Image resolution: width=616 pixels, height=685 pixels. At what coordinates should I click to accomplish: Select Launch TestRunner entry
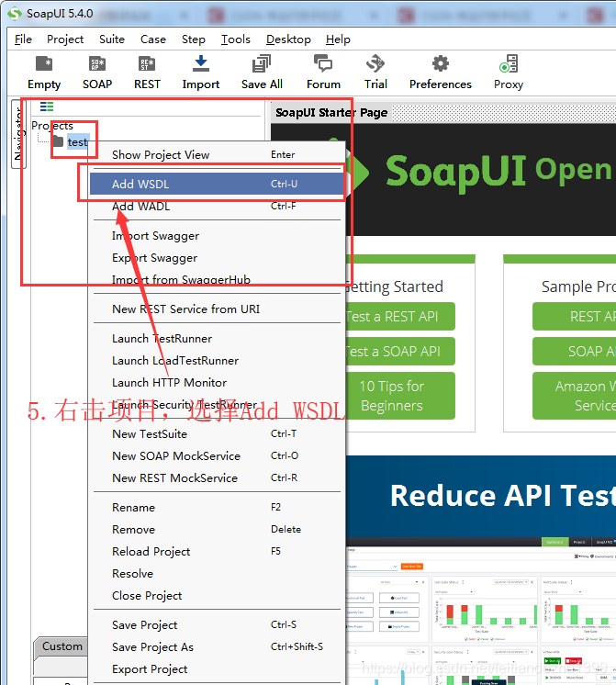coord(217,339)
